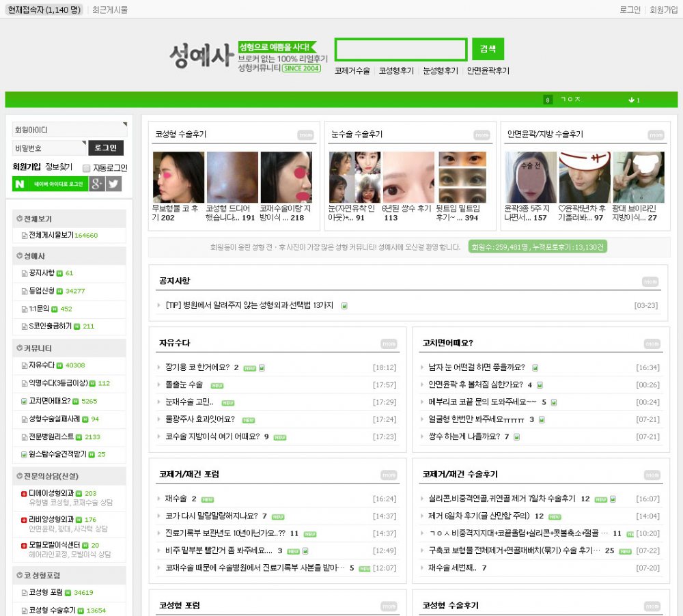Click more icon for 자유수다 section
This screenshot has width=683, height=616.
pyautogui.click(x=389, y=344)
